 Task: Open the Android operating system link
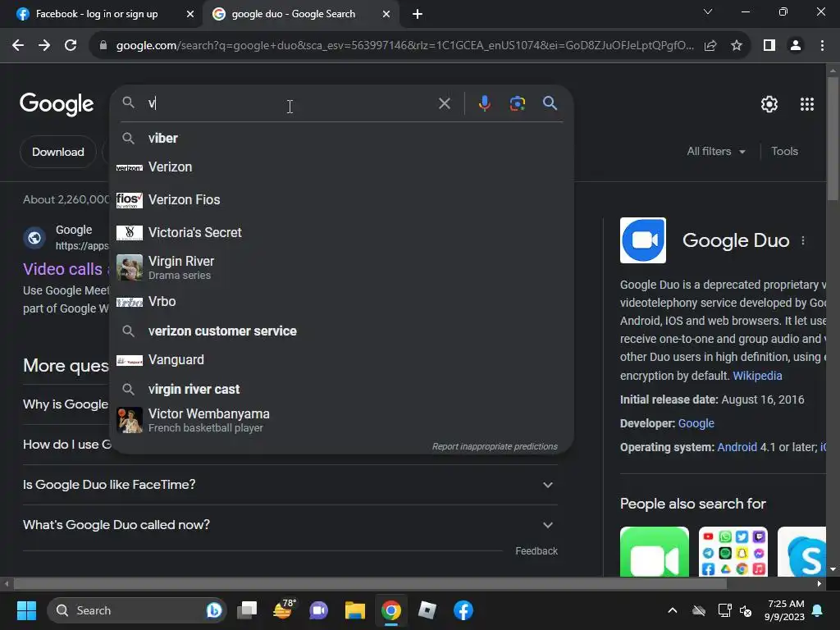737,447
